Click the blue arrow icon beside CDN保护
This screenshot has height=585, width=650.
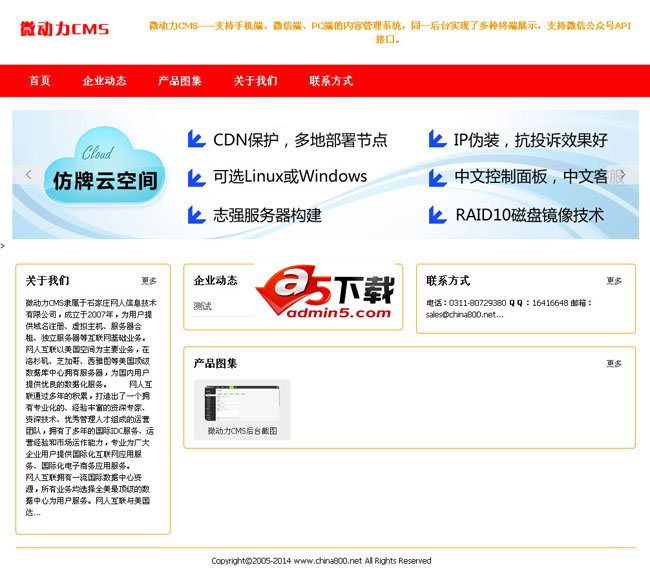pyautogui.click(x=196, y=139)
